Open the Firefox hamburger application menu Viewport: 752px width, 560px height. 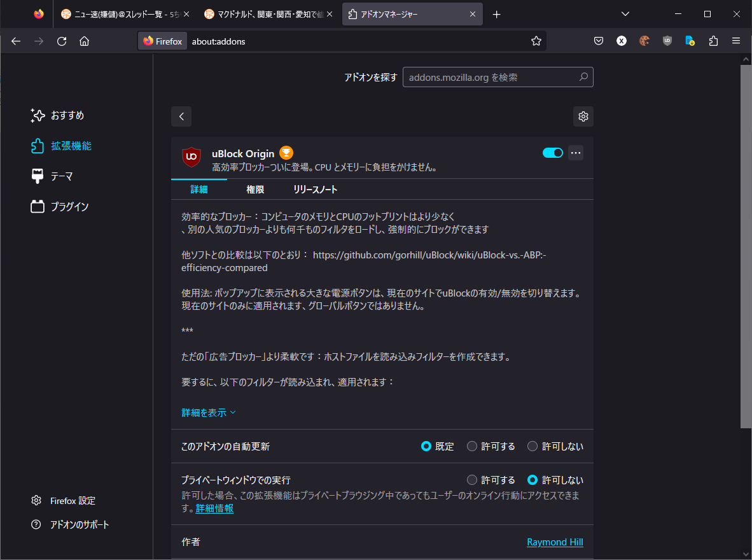736,41
